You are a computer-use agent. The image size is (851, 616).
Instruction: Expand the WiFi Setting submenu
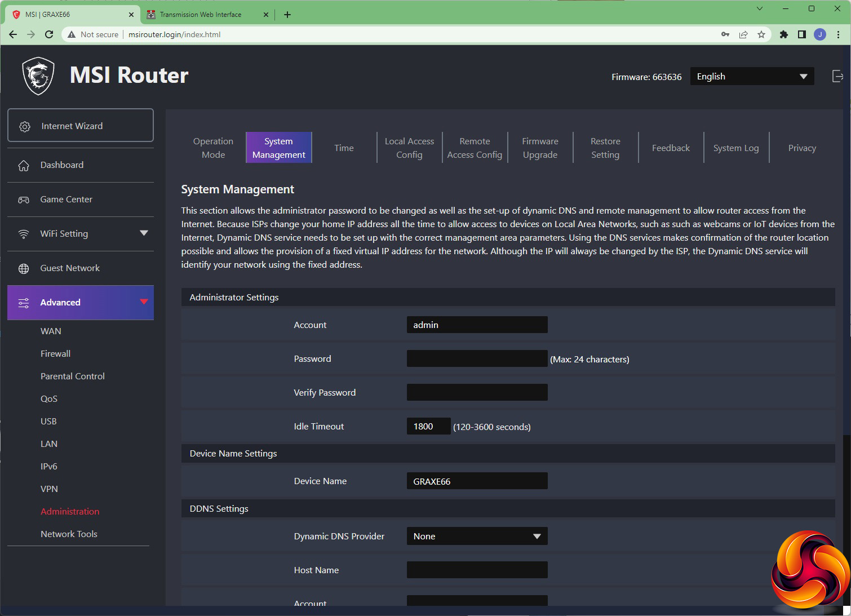(144, 233)
